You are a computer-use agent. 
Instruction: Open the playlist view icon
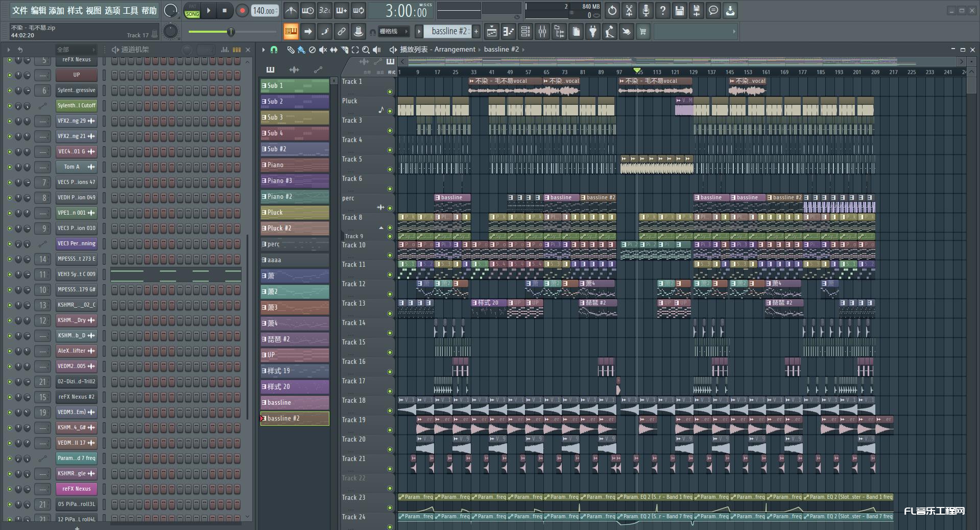point(491,32)
